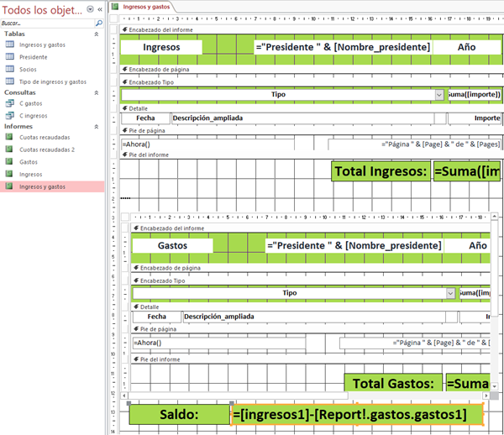
Task: Select the Fecha field in main Detalle
Action: coord(145,118)
